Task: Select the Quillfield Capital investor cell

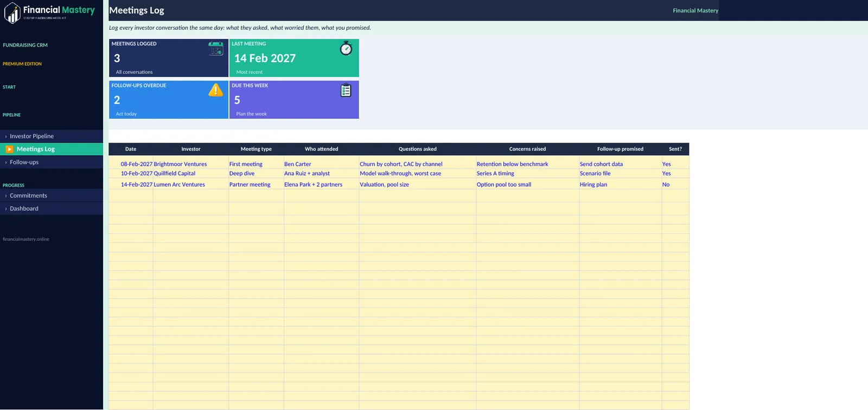Action: (x=191, y=174)
